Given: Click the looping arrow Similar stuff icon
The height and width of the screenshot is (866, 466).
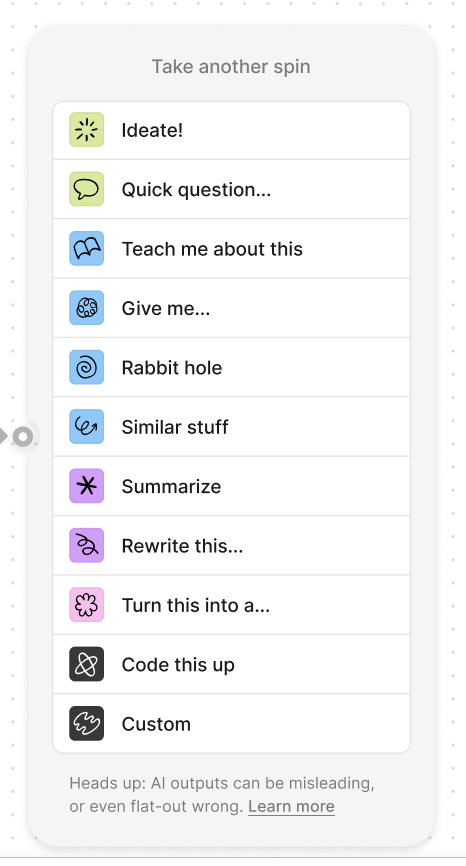Looking at the screenshot, I should click(x=87, y=426).
